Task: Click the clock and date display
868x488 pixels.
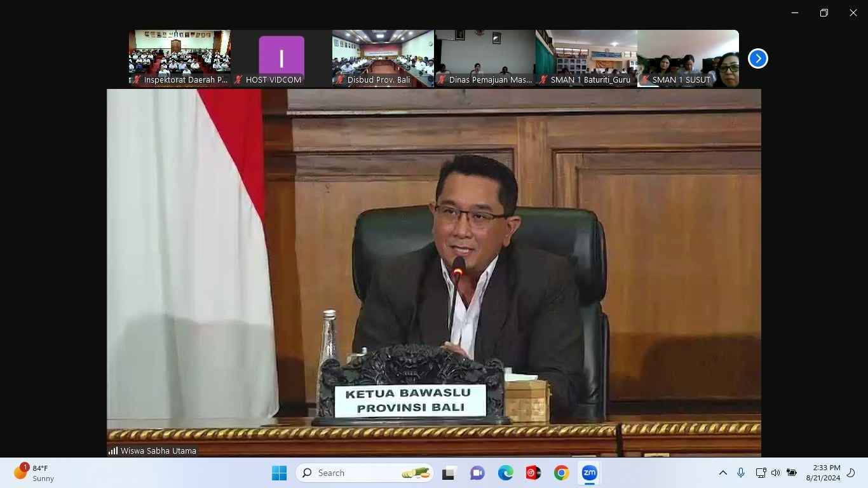Action: 823,473
